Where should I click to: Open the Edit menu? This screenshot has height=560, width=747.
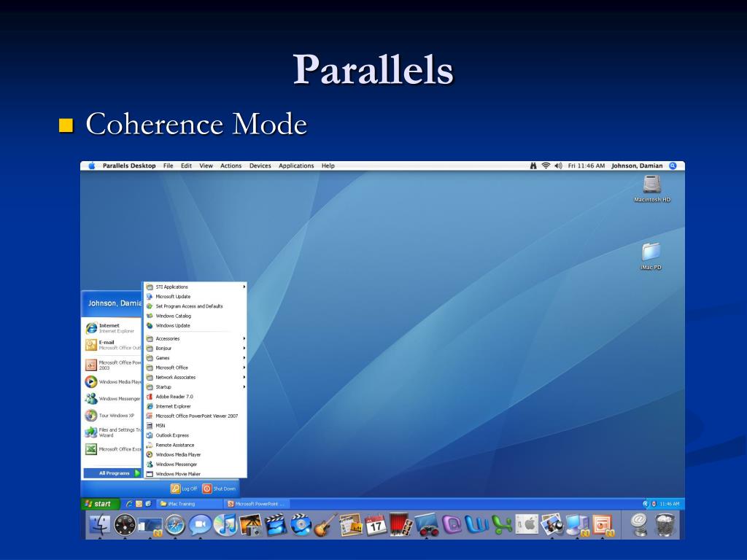click(186, 166)
